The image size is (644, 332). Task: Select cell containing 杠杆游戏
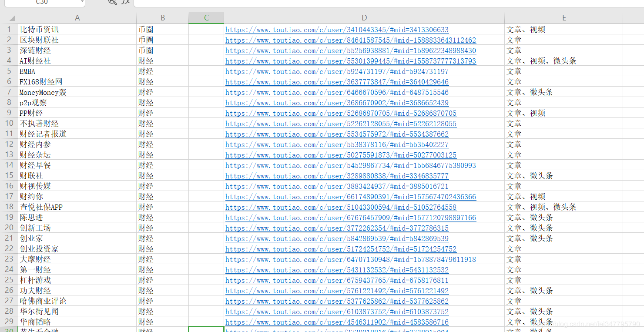click(x=77, y=280)
